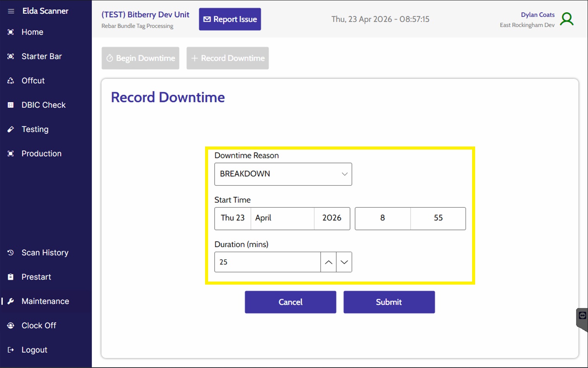Open Scan History
The image size is (588, 368).
click(x=46, y=252)
